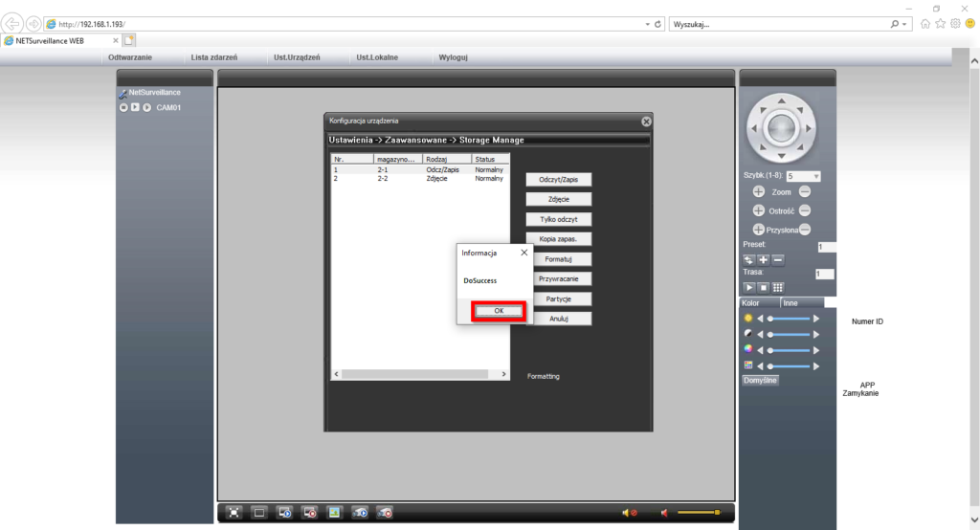Toggle the audio mute speaker icon
980x530 pixels.
pyautogui.click(x=630, y=513)
